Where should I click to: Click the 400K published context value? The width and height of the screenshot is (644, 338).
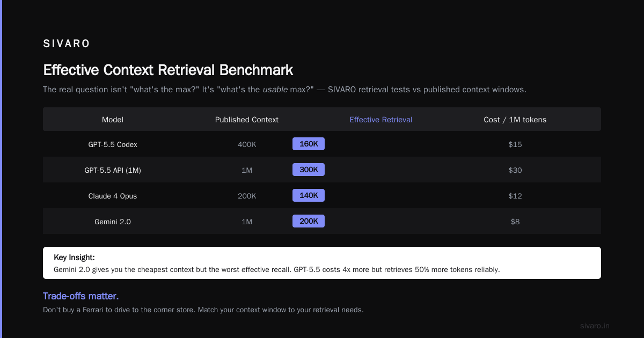click(x=247, y=144)
